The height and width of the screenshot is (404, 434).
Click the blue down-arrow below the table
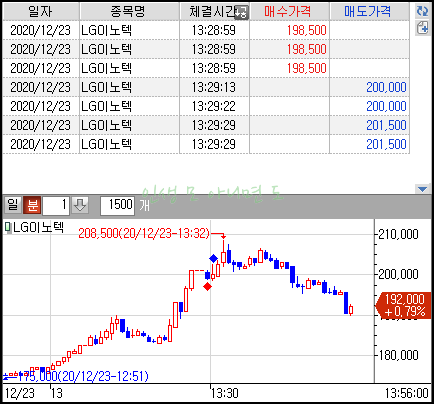(x=422, y=189)
